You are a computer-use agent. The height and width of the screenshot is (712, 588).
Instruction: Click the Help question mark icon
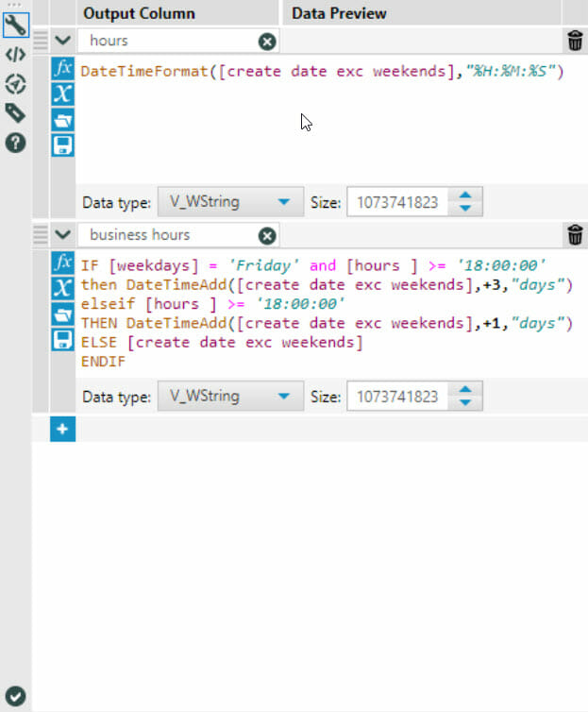15,144
